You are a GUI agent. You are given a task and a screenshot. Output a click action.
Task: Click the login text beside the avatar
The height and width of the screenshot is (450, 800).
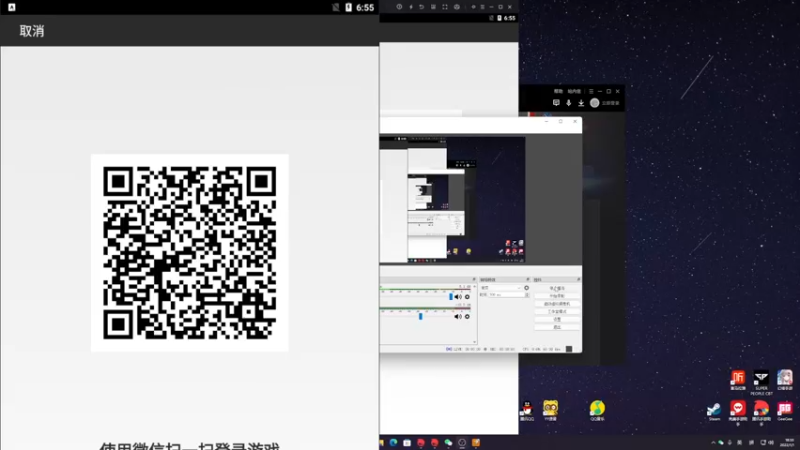(x=610, y=103)
